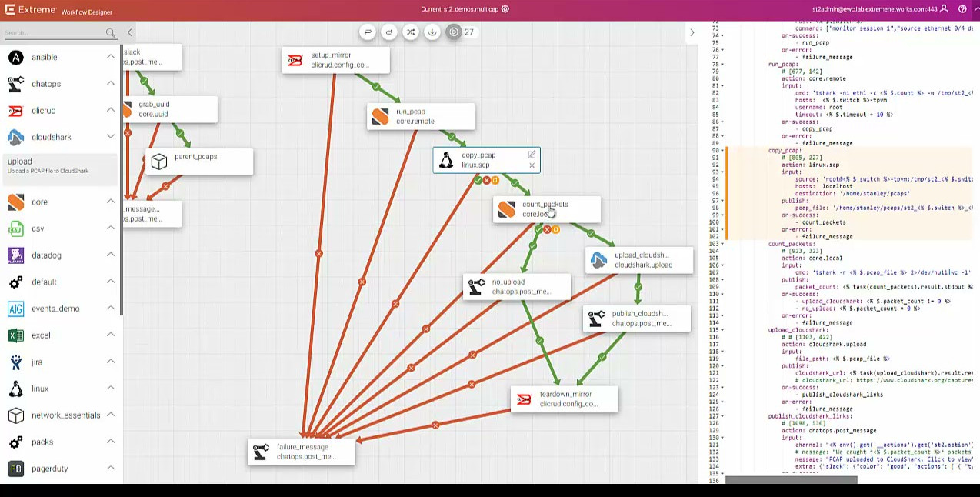Open the help question-mark icon
The width and height of the screenshot is (980, 497).
coord(962,9)
